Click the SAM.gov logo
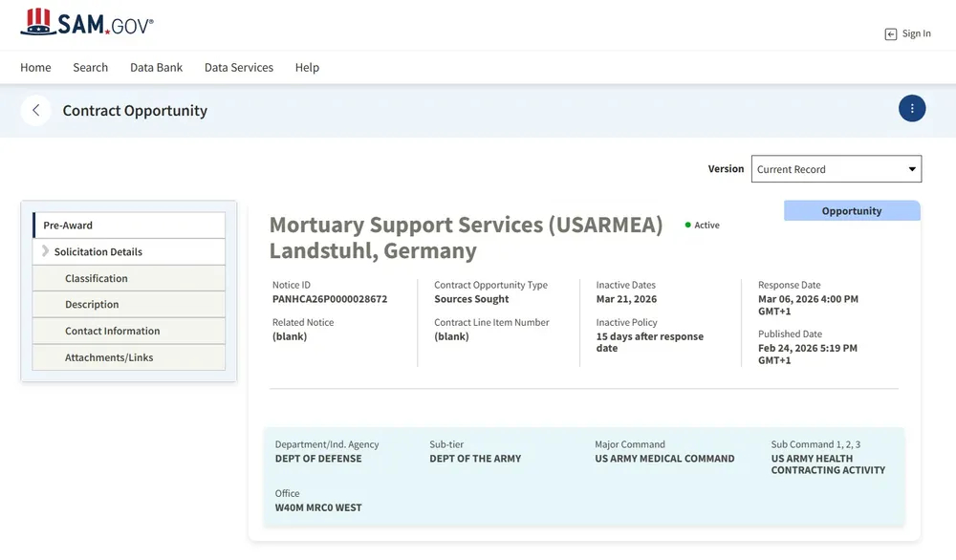 [87, 23]
